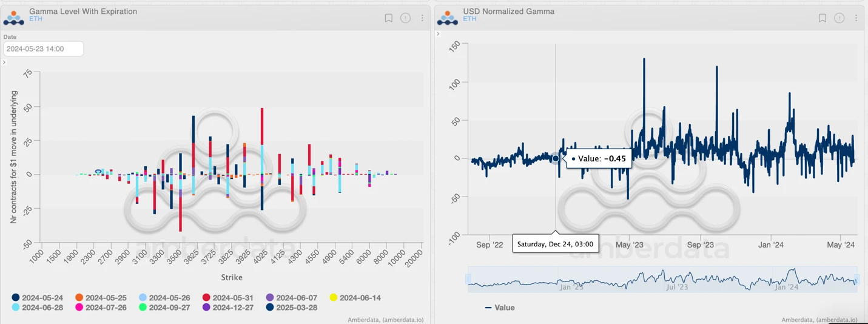Toggle the 2024-05-24 series in legend
The width and height of the screenshot is (868, 324).
pos(38,298)
